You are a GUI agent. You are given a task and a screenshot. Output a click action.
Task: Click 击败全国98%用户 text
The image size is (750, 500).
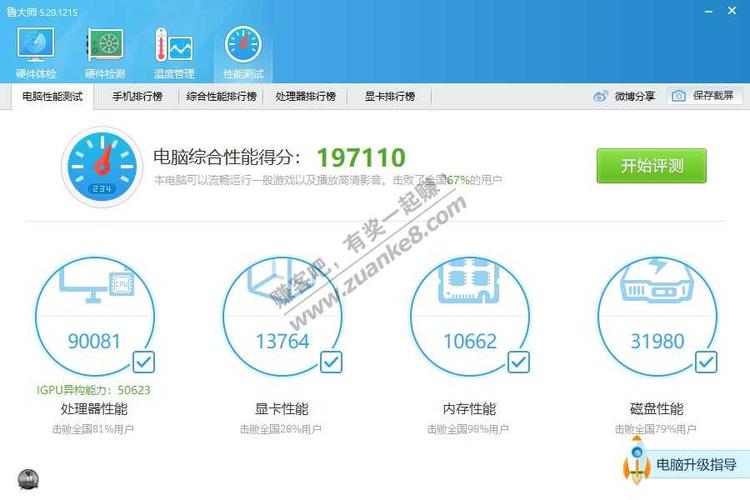coord(468,429)
